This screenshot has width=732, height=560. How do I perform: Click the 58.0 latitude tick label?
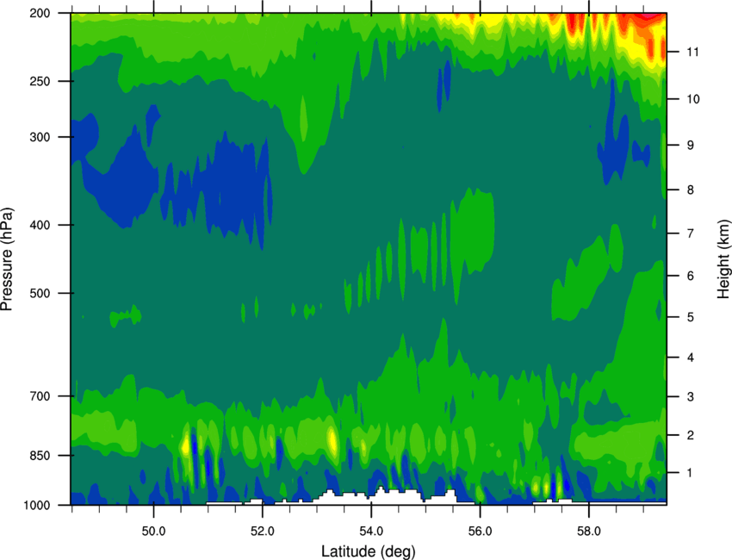tap(589, 532)
